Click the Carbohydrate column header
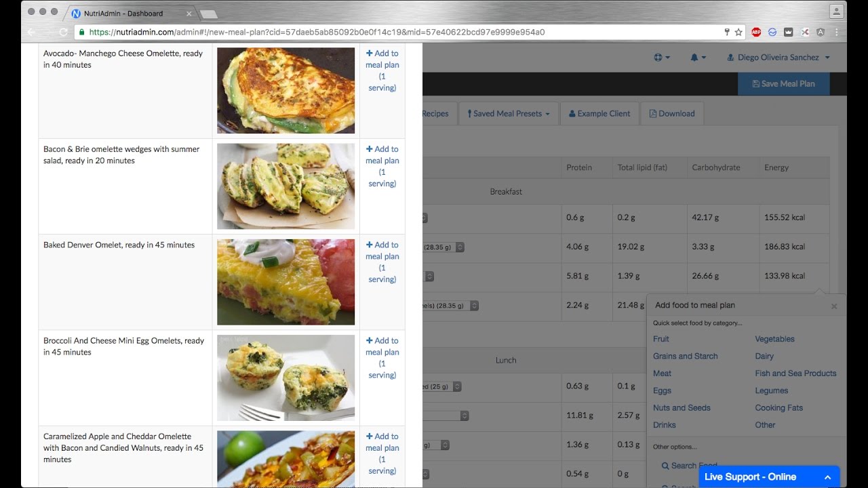The height and width of the screenshot is (488, 868). coord(716,167)
